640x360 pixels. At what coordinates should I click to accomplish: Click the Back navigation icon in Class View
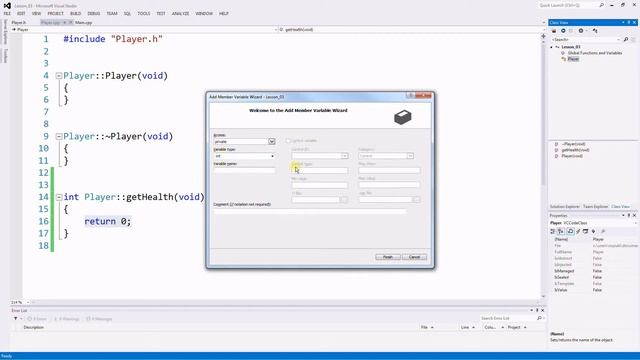pos(563,31)
